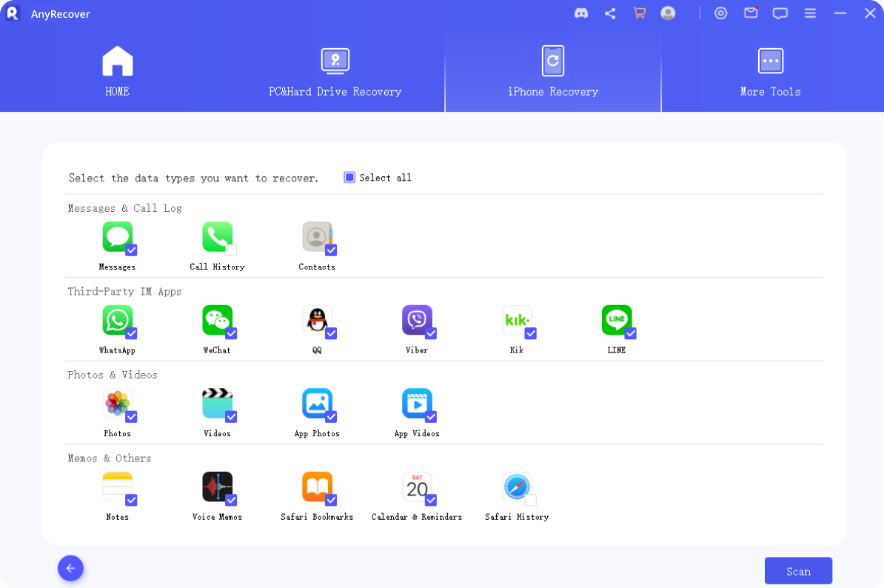
Task: Toggle the Select all checkbox
Action: [x=349, y=178]
